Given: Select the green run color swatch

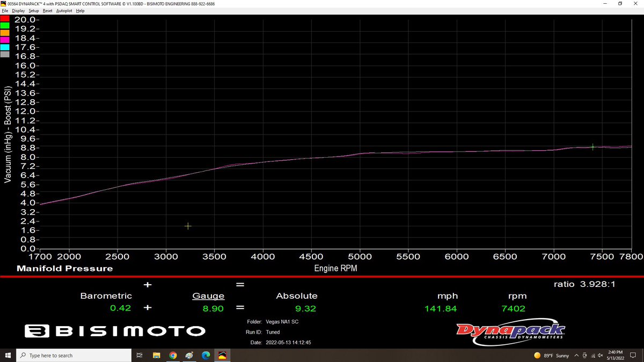Looking at the screenshot, I should [x=5, y=25].
